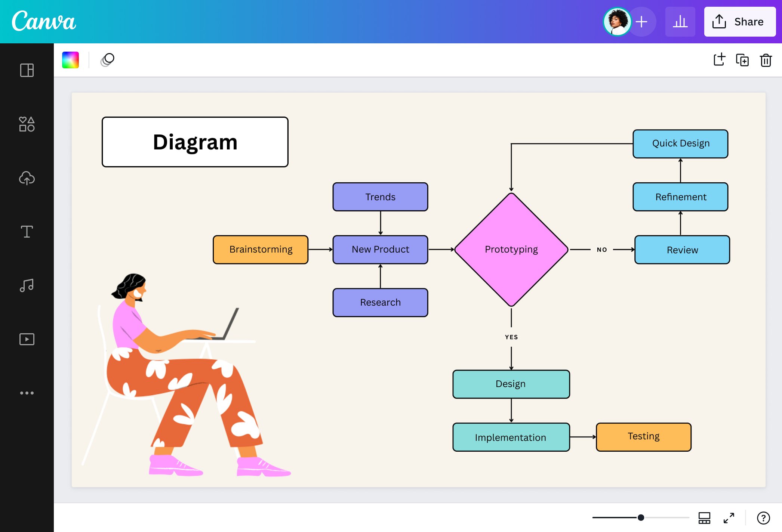Click the Uploads panel icon
The image size is (782, 532).
pyautogui.click(x=27, y=177)
